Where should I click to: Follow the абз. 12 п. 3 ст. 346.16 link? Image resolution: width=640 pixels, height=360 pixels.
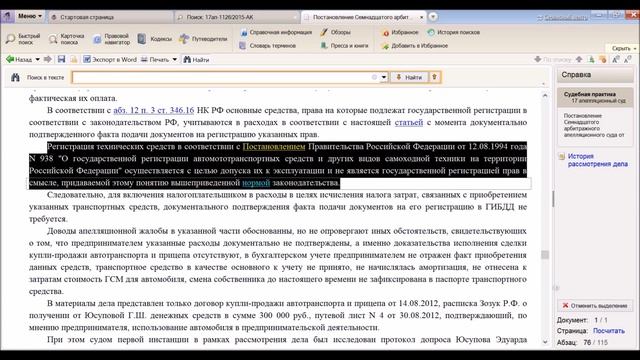coord(153,110)
